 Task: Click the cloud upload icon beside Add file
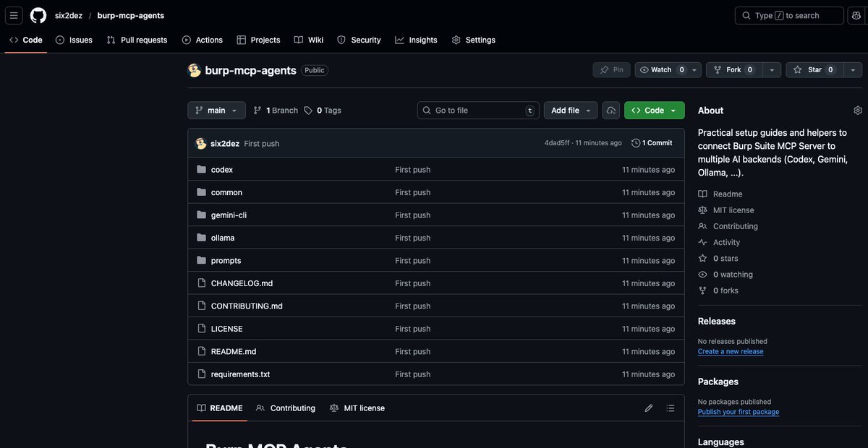(611, 111)
